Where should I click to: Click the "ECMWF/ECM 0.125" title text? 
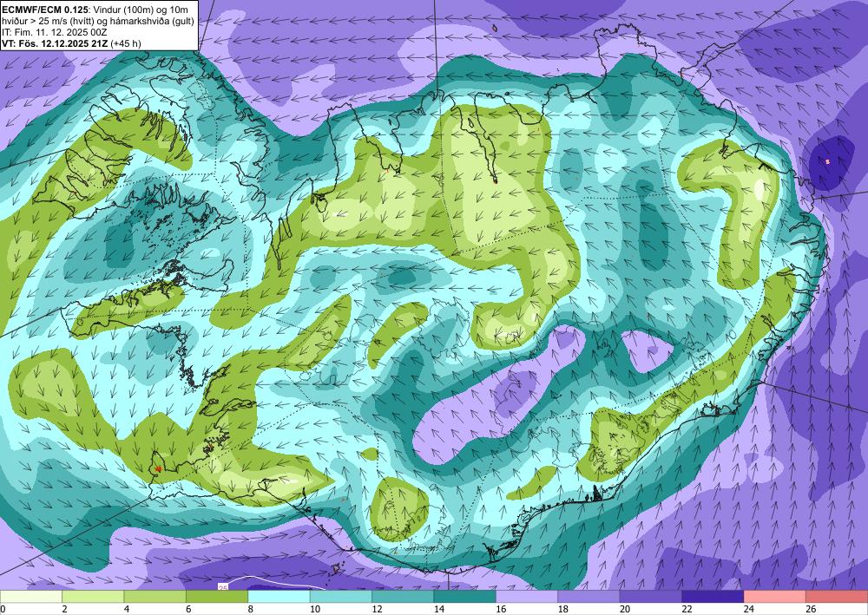pyautogui.click(x=43, y=9)
